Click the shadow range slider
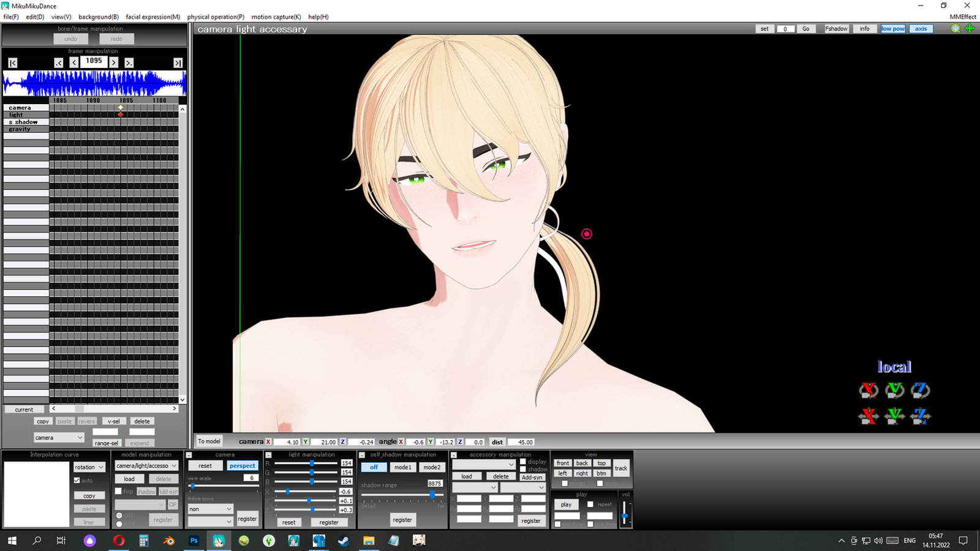The image size is (980, 551). (x=402, y=494)
